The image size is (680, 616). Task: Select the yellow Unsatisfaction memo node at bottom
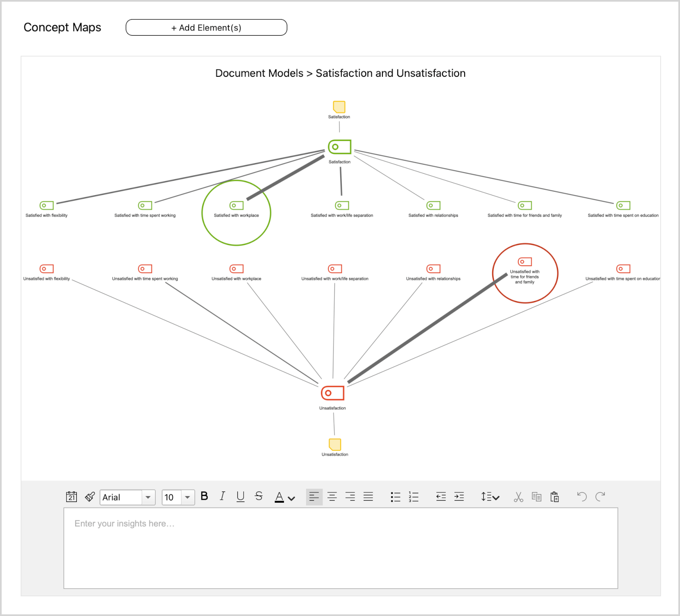click(x=335, y=444)
